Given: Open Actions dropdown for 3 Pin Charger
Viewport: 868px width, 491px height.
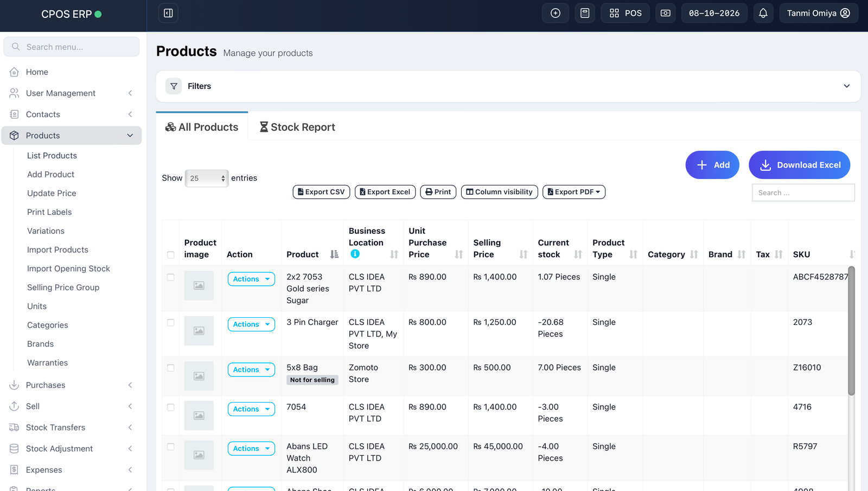Looking at the screenshot, I should click(x=251, y=324).
